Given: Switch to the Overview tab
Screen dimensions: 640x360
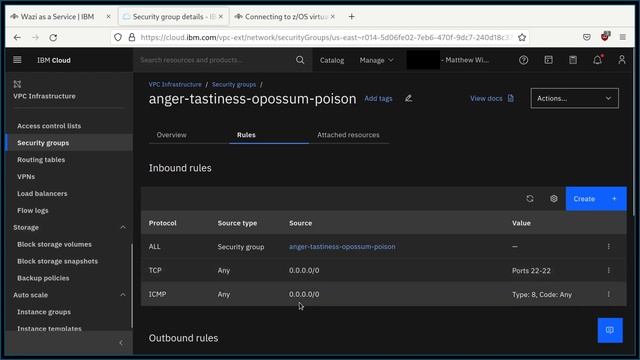Looking at the screenshot, I should (x=171, y=135).
